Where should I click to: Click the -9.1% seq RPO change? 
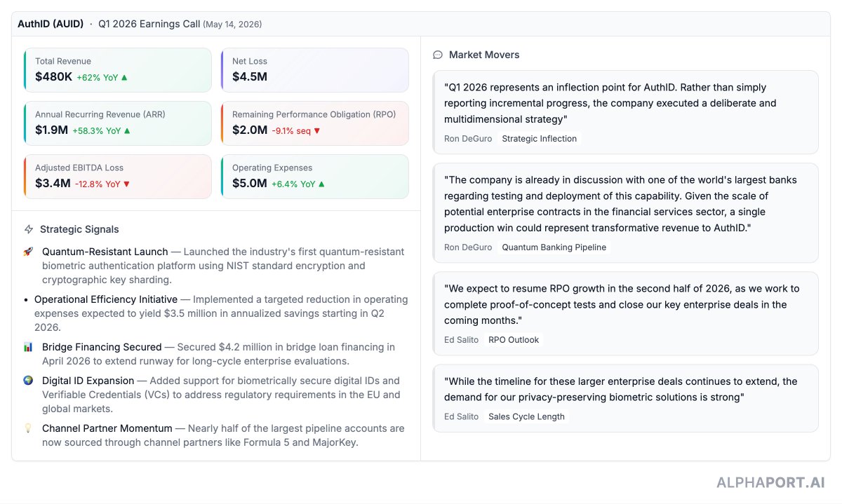291,131
